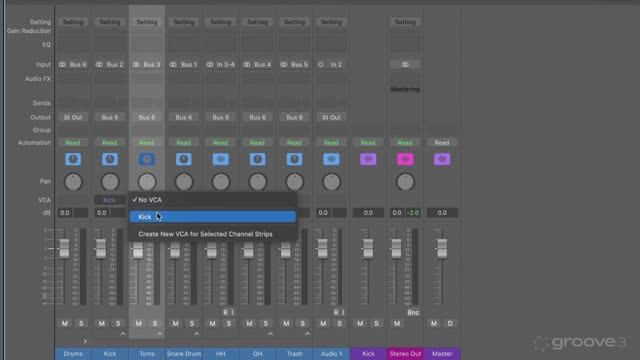Open Bus 6 output slot on Snare Drum

pos(184,117)
